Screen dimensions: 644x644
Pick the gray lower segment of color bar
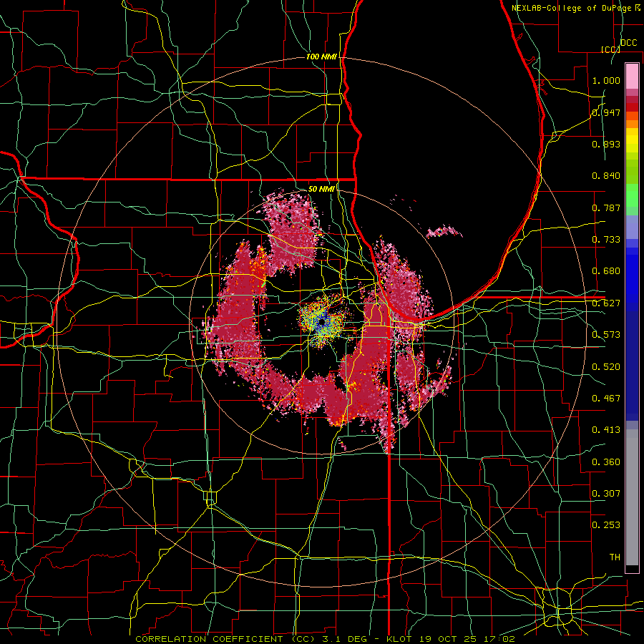(632, 497)
